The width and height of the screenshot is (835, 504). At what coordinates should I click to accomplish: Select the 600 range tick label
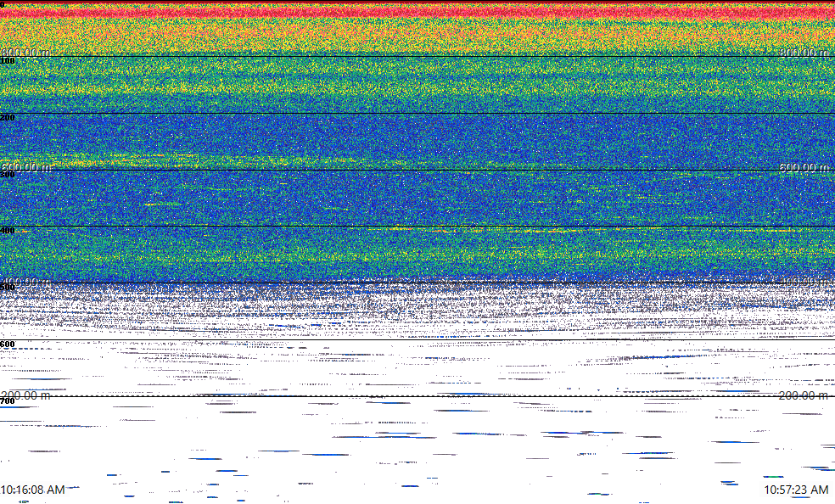click(x=8, y=344)
